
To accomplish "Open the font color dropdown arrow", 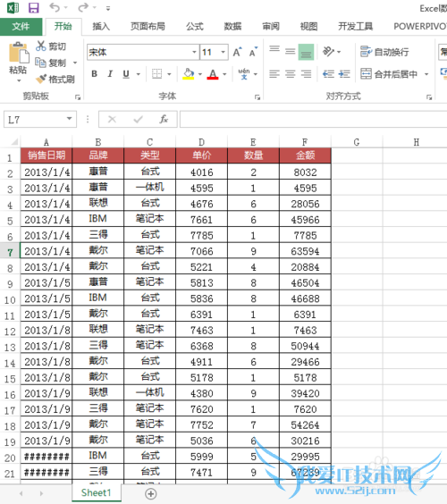I will 224,74.
